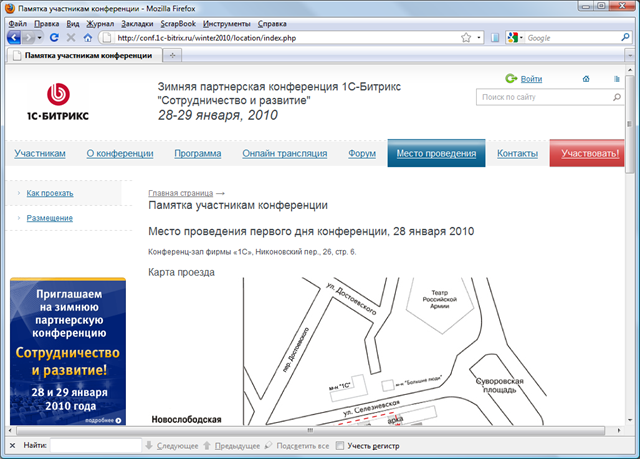Click the Forward navigation arrow

[28, 38]
